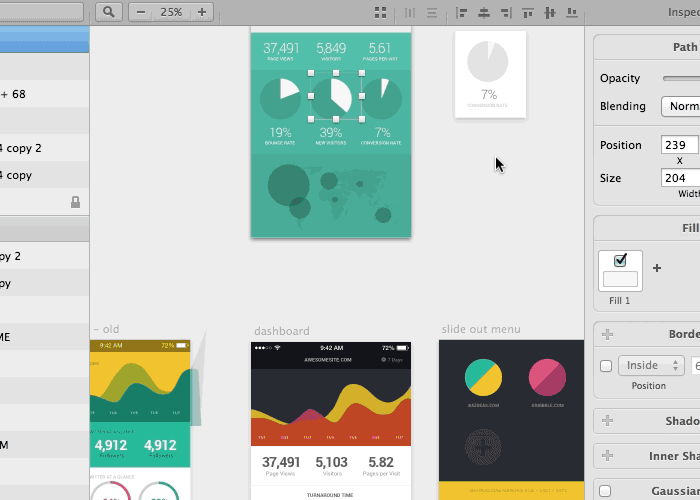Distribute selected layers vertically
The width and height of the screenshot is (700, 500).
click(432, 12)
